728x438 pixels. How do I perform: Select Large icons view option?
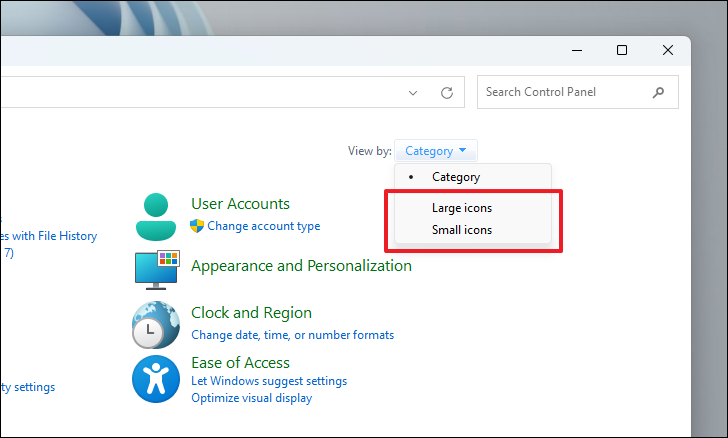tap(473, 208)
